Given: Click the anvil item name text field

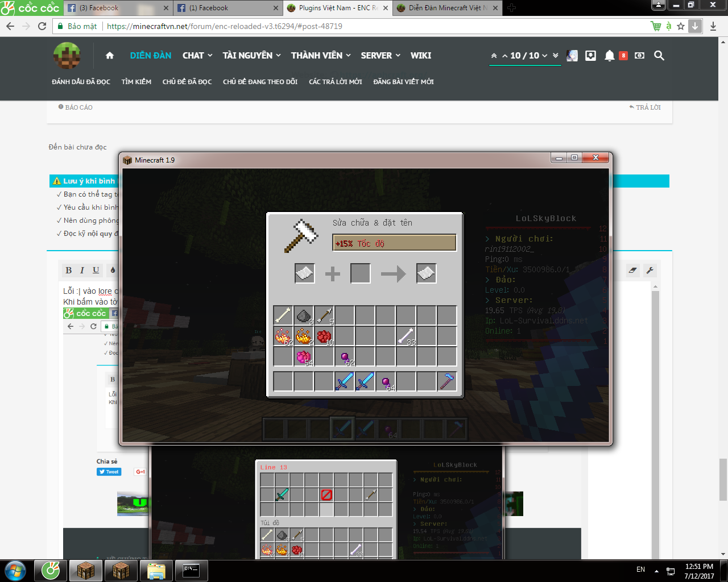Looking at the screenshot, I should click(x=394, y=243).
